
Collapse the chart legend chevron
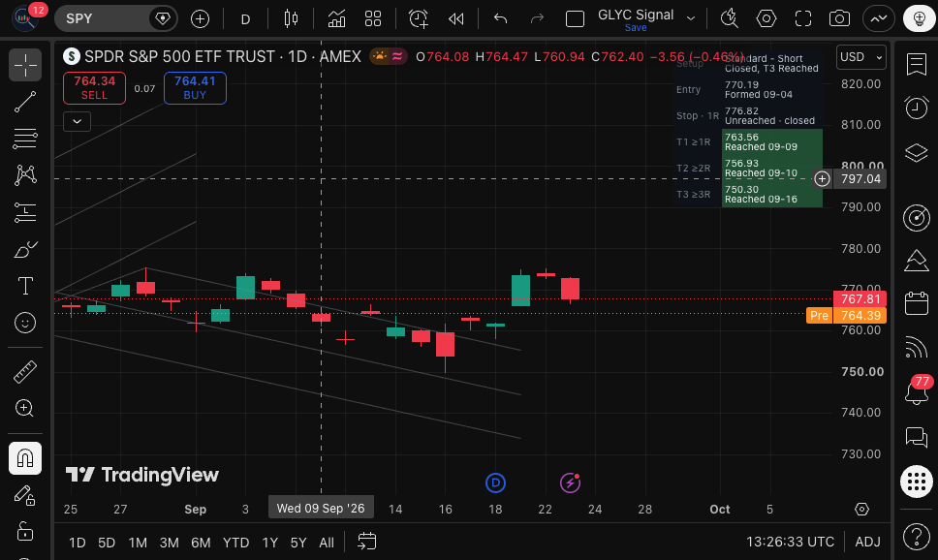coord(78,121)
